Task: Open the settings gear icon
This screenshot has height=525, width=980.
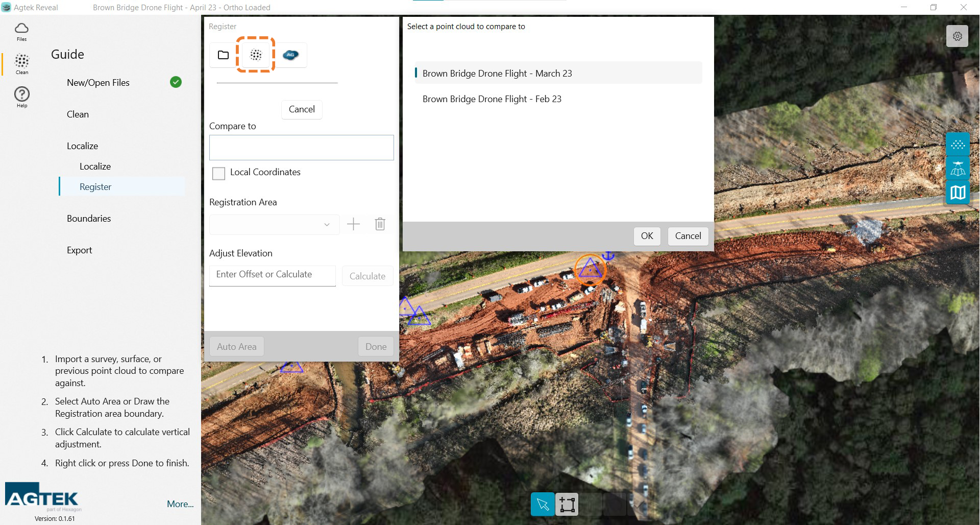Action: [x=957, y=36]
